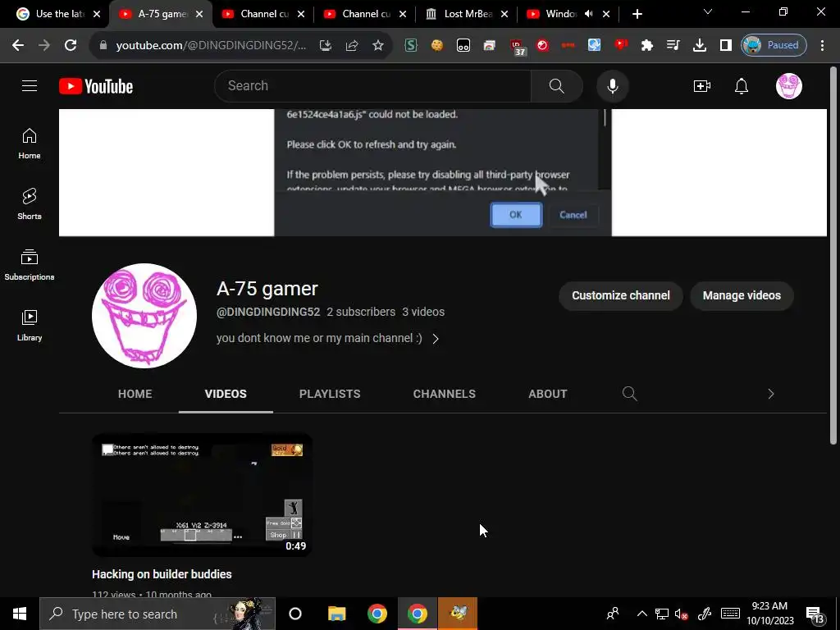Open the 'Hacking on builder buddies' title link
Screen dimensions: 840x630
(162, 573)
